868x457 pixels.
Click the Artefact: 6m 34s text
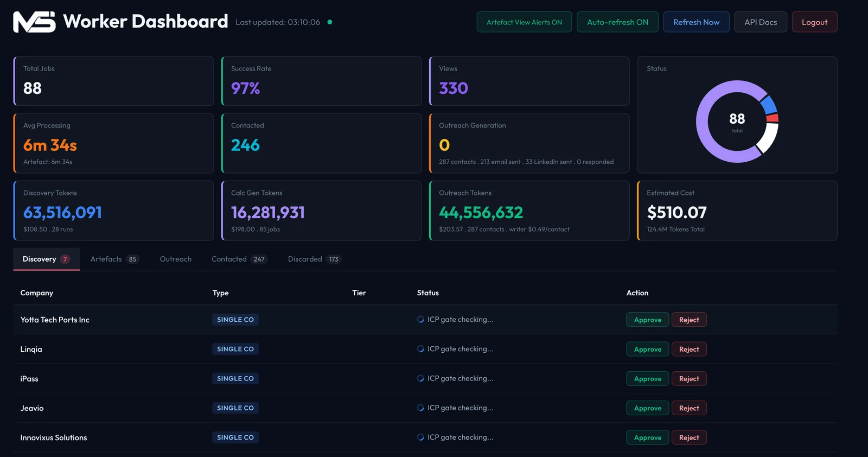coord(48,162)
